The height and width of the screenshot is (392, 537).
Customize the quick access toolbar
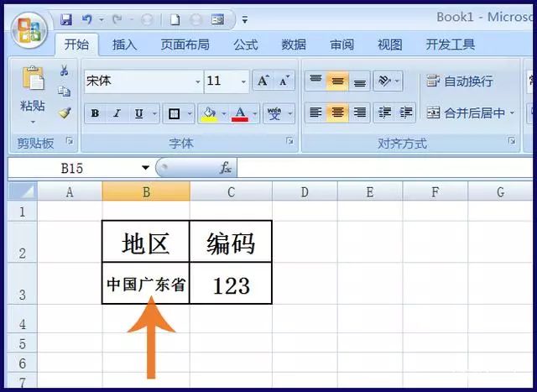(x=244, y=20)
